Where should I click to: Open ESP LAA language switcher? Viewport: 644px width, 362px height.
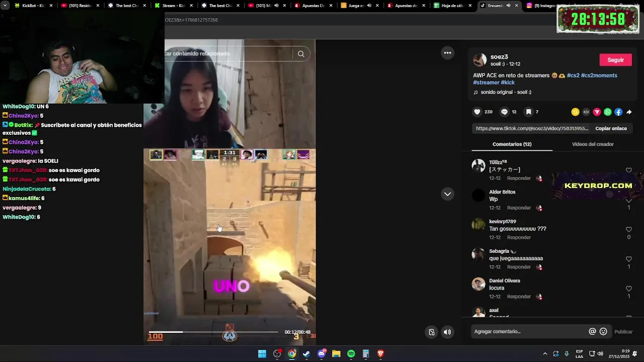click(580, 354)
